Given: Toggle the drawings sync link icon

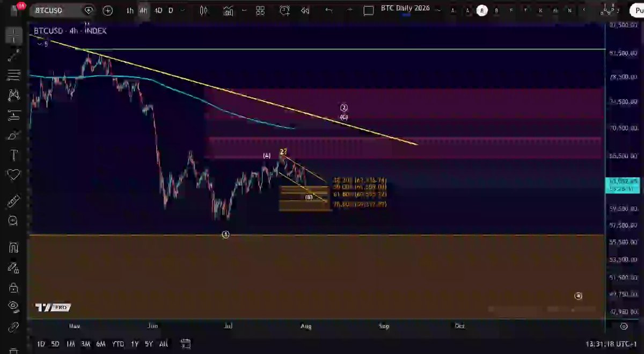Looking at the screenshot, I should pyautogui.click(x=14, y=326).
